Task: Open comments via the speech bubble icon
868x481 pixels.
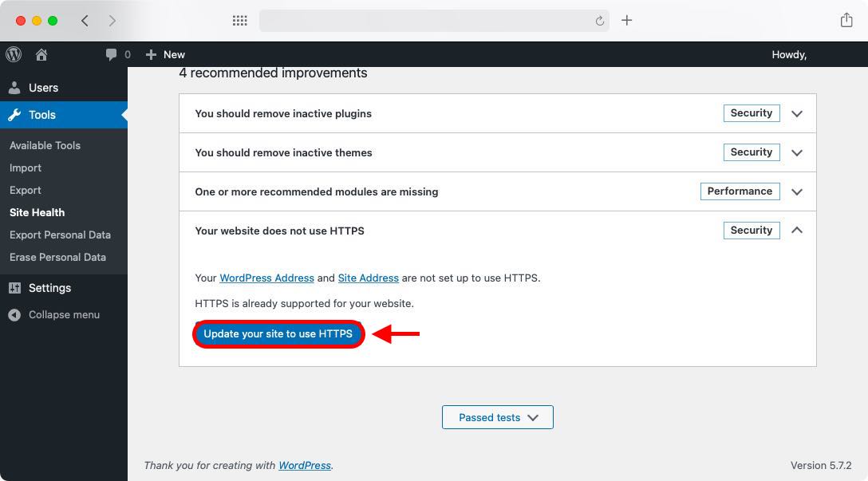Action: pyautogui.click(x=110, y=54)
